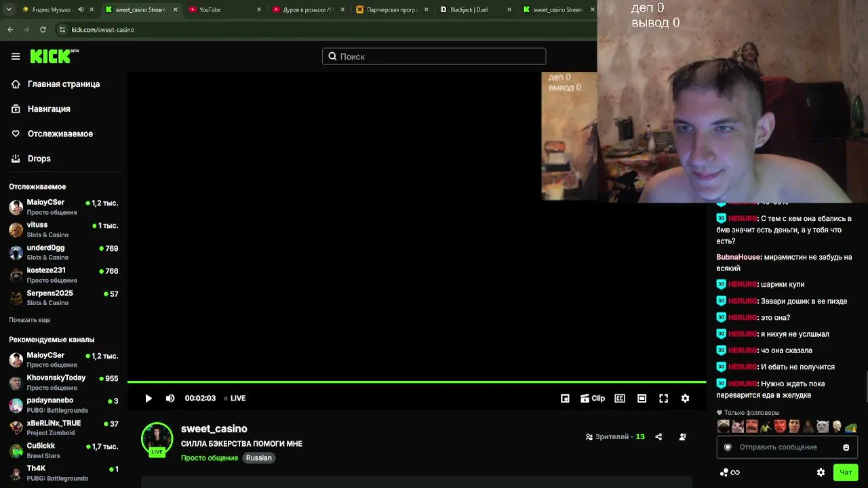Toggle closed captions in the player
The width and height of the screenshot is (868, 488).
pos(620,399)
